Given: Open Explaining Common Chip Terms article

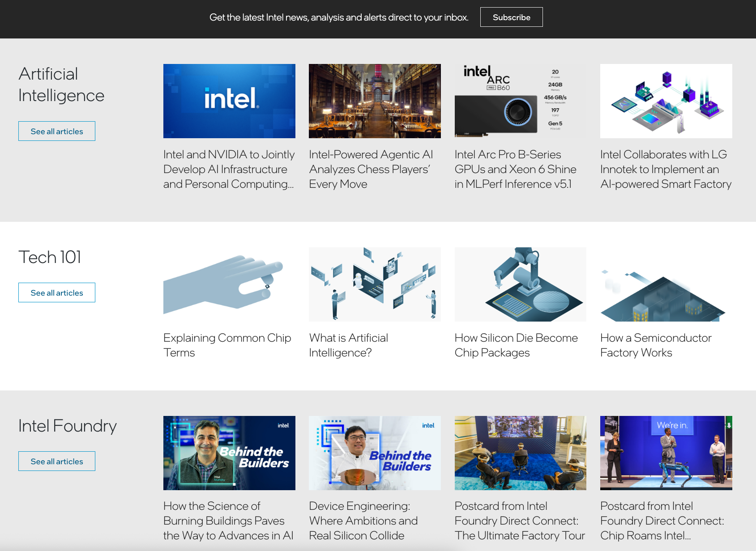Looking at the screenshot, I should [x=227, y=345].
